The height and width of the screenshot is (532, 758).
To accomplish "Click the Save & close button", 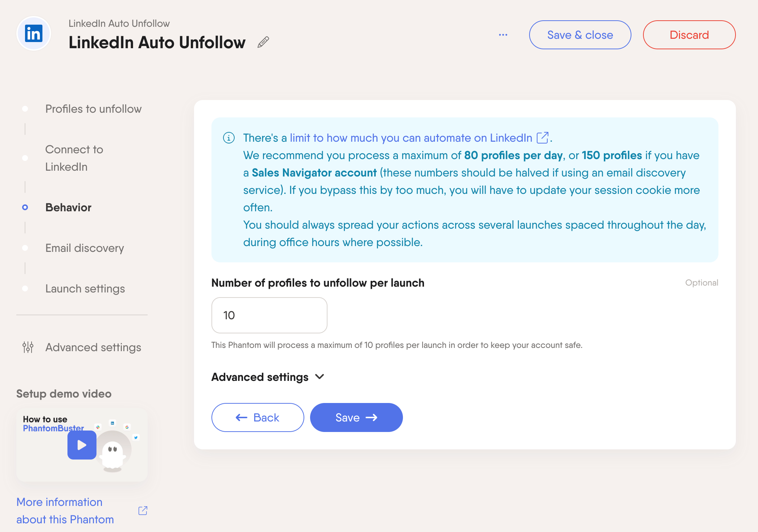I will (580, 35).
